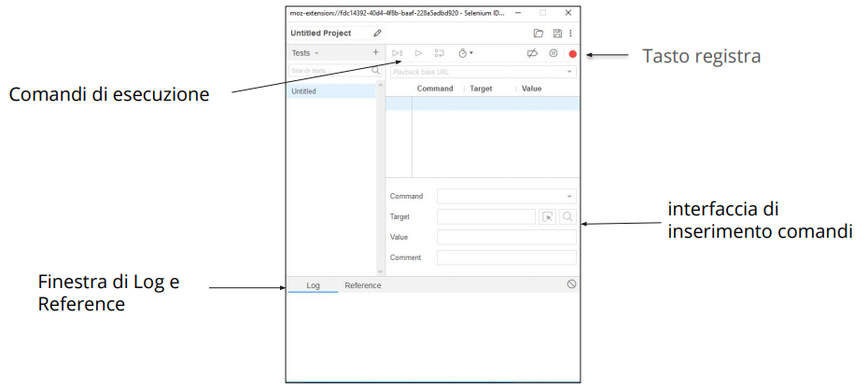The image size is (868, 386).
Task: Add a new test with plus icon
Action: pyautogui.click(x=375, y=53)
